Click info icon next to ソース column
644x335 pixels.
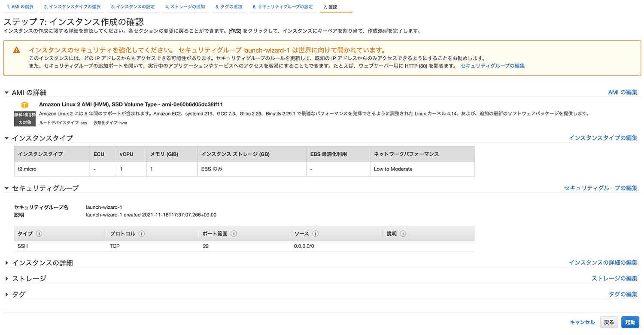pyautogui.click(x=316, y=234)
